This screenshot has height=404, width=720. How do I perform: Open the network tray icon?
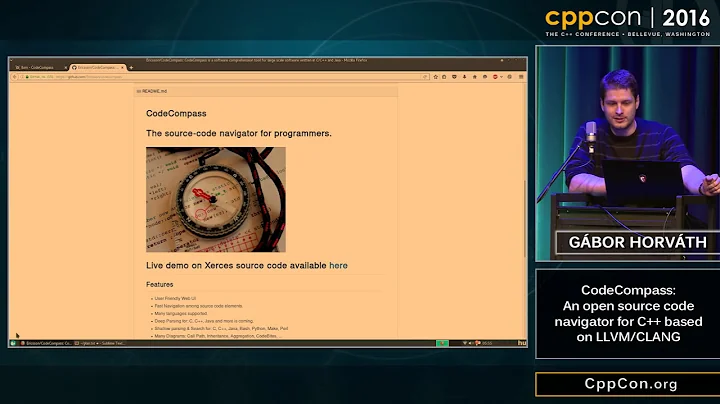(x=465, y=343)
